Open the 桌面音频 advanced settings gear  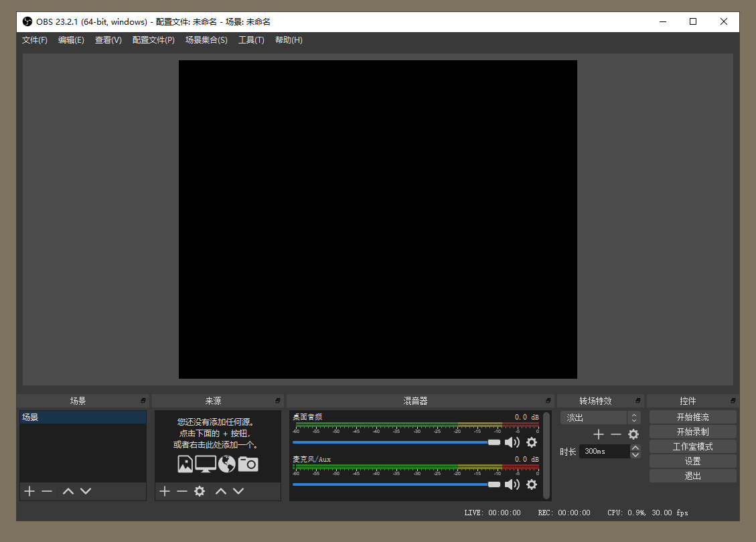532,442
